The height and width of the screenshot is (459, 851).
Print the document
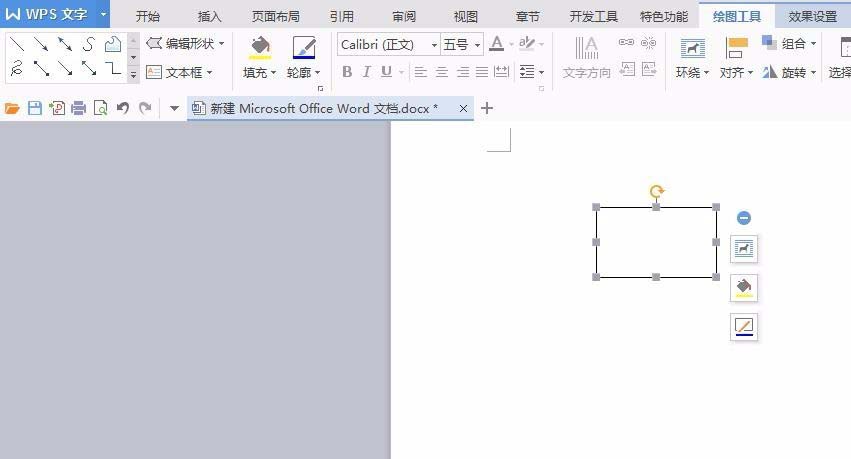coord(79,109)
